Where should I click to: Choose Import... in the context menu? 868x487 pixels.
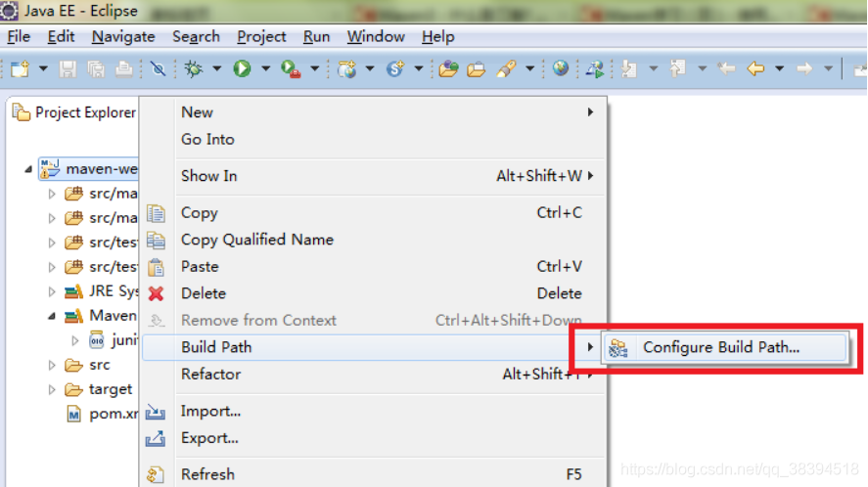tap(374, 411)
